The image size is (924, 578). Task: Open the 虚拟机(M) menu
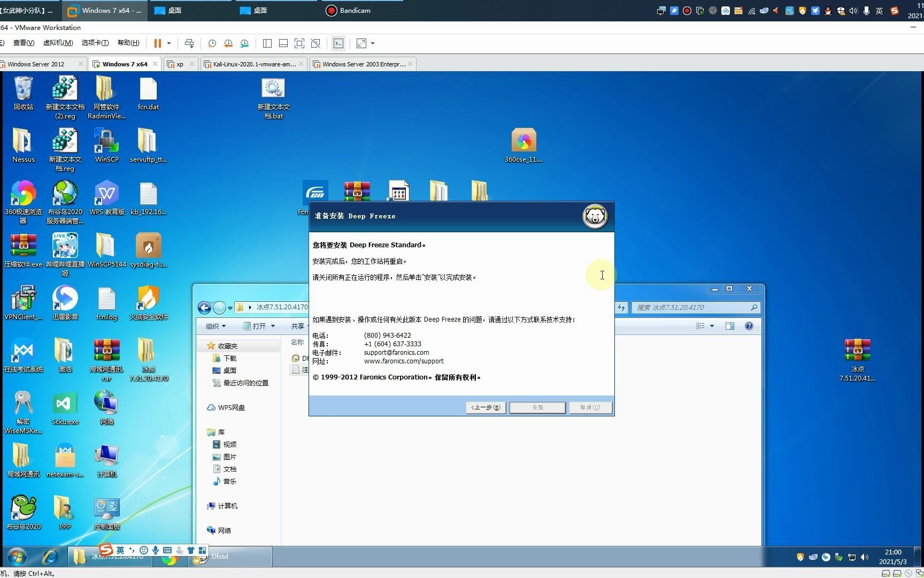(x=58, y=43)
